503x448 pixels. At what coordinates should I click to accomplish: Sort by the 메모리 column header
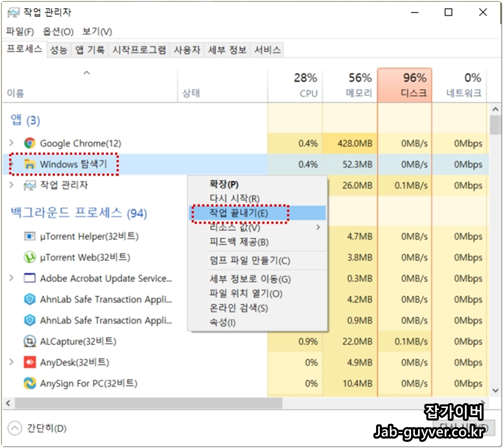coord(350,85)
